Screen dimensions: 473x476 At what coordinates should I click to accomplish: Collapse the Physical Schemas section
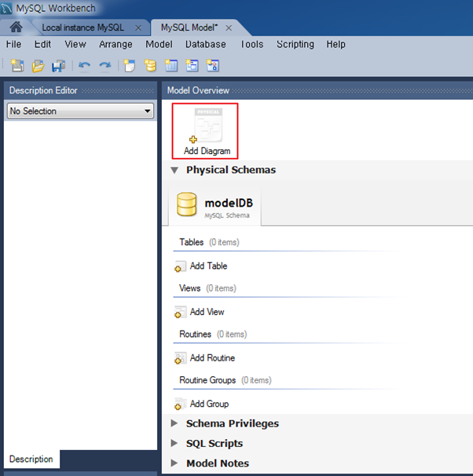coord(174,170)
